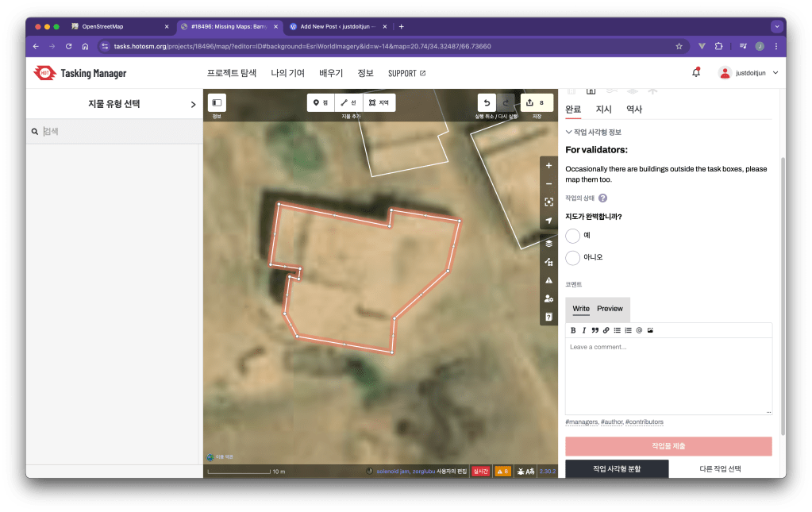Switch to the Preview comment tab

click(x=610, y=309)
